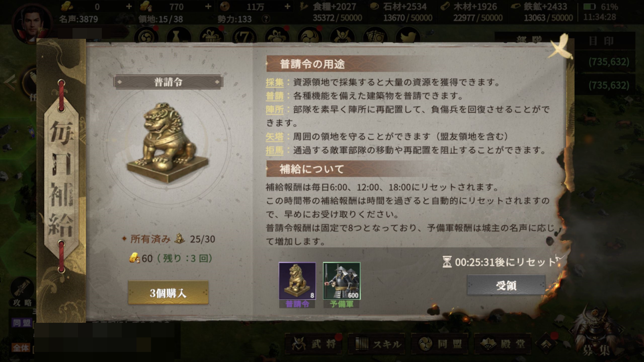Open the 矢塔 usage link
Screen dimensions: 644x362
pos(274,137)
